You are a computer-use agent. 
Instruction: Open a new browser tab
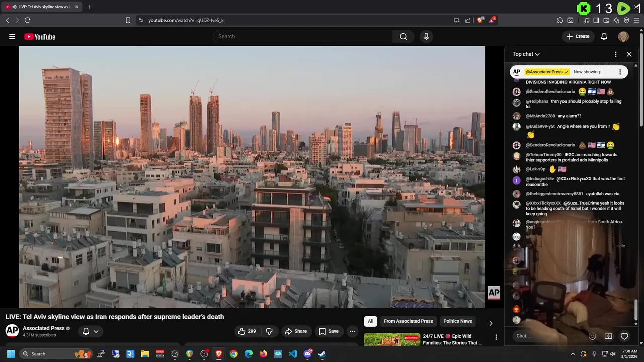pyautogui.click(x=89, y=7)
